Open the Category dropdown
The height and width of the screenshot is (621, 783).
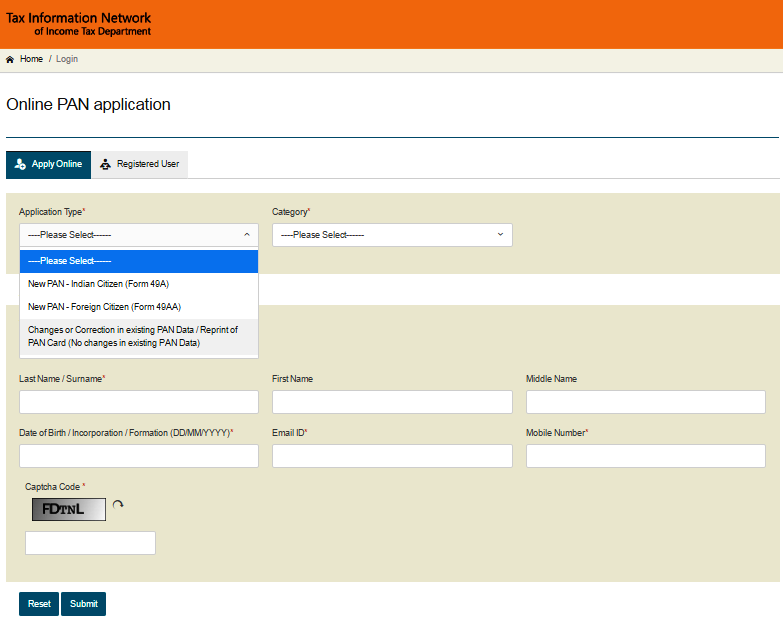click(392, 235)
